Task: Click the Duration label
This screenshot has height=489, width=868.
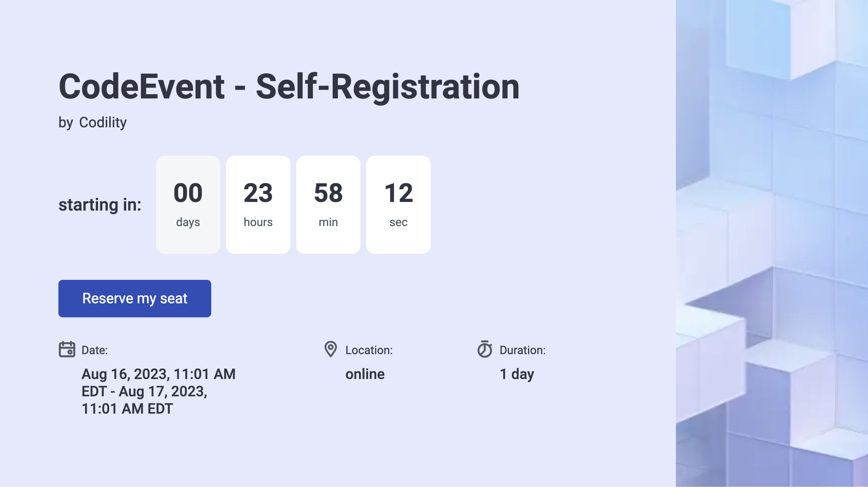Action: click(523, 350)
